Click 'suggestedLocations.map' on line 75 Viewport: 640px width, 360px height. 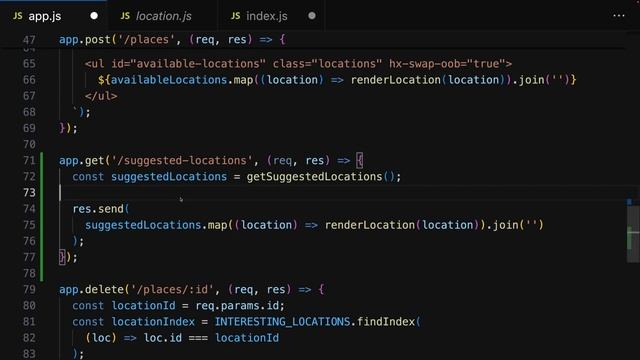156,225
